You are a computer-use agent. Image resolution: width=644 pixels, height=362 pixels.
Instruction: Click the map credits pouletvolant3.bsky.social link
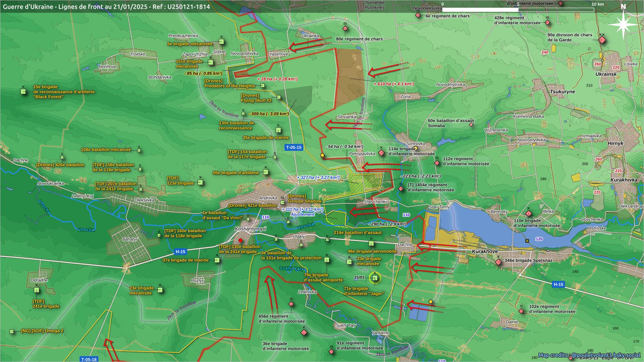tap(589, 355)
